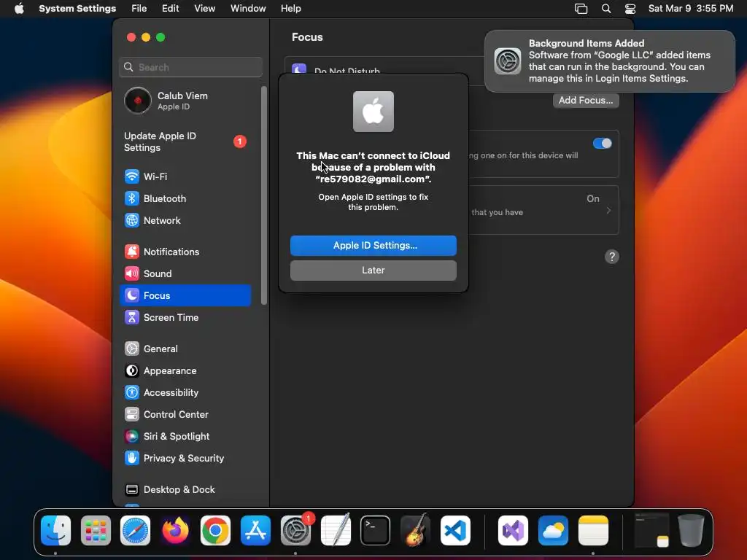This screenshot has width=747, height=560.
Task: Open Screen Time settings
Action: point(185,318)
